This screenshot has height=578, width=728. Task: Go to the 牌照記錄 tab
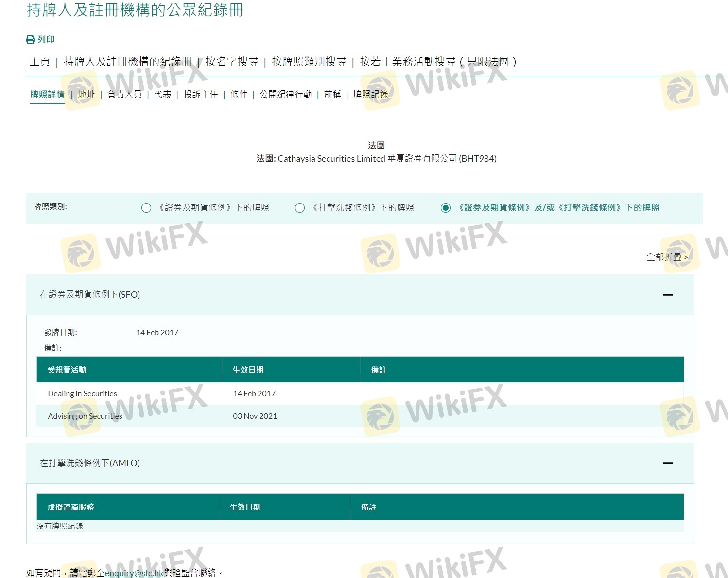(370, 94)
